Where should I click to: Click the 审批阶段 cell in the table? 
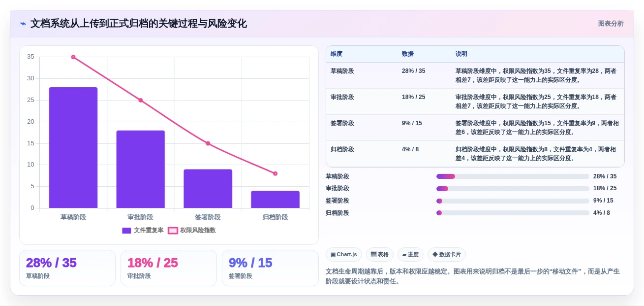coord(342,97)
